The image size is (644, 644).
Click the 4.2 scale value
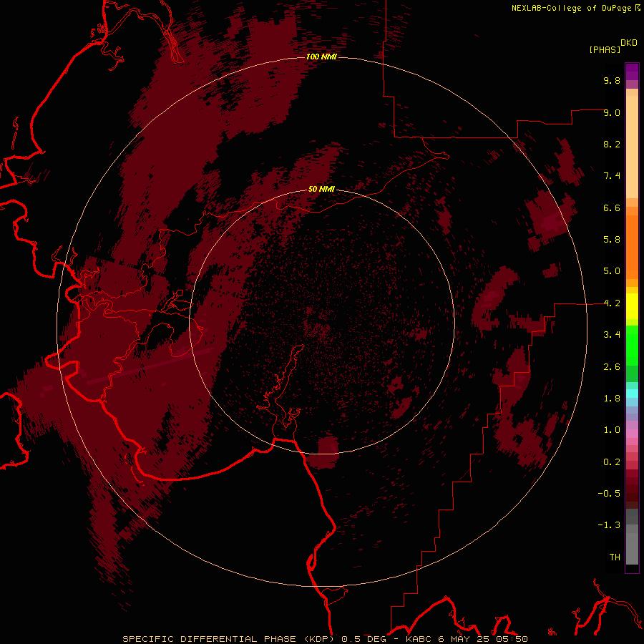click(x=612, y=303)
